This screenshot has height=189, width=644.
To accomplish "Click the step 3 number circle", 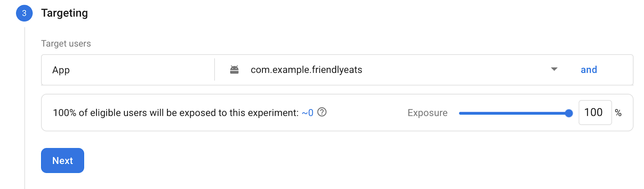I will (24, 13).
